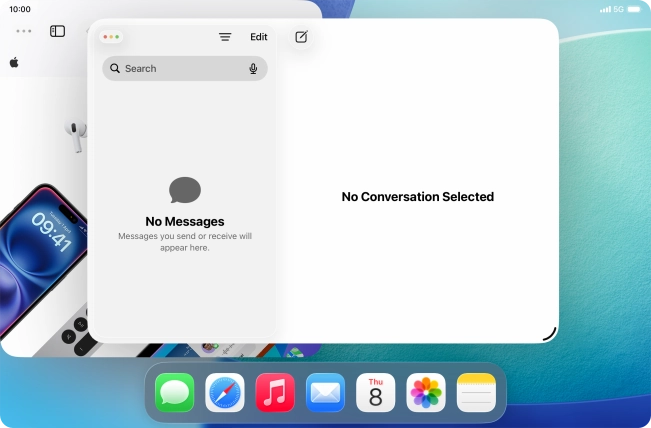Open the filter messages list menu
This screenshot has width=651, height=428.
225,37
